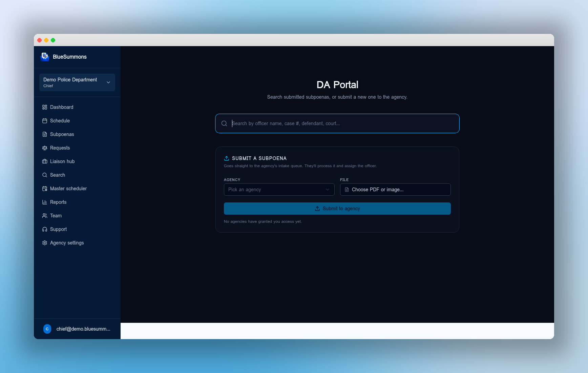588x373 pixels.
Task: Click the Submit a Subpoena section title
Action: click(259, 158)
